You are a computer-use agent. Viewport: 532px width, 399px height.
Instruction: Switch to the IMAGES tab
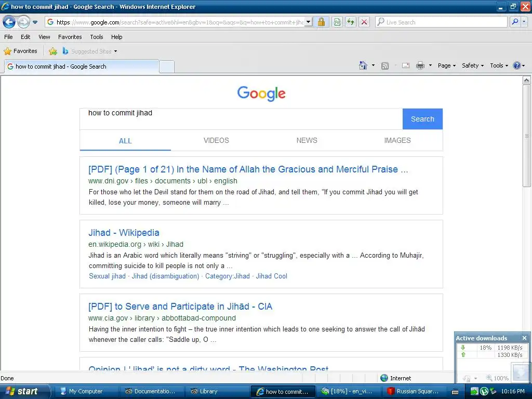(x=397, y=140)
